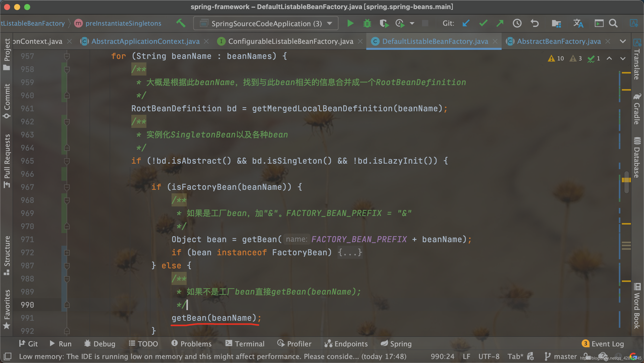
Task: Collapse the for loop at line 957
Action: pos(67,56)
